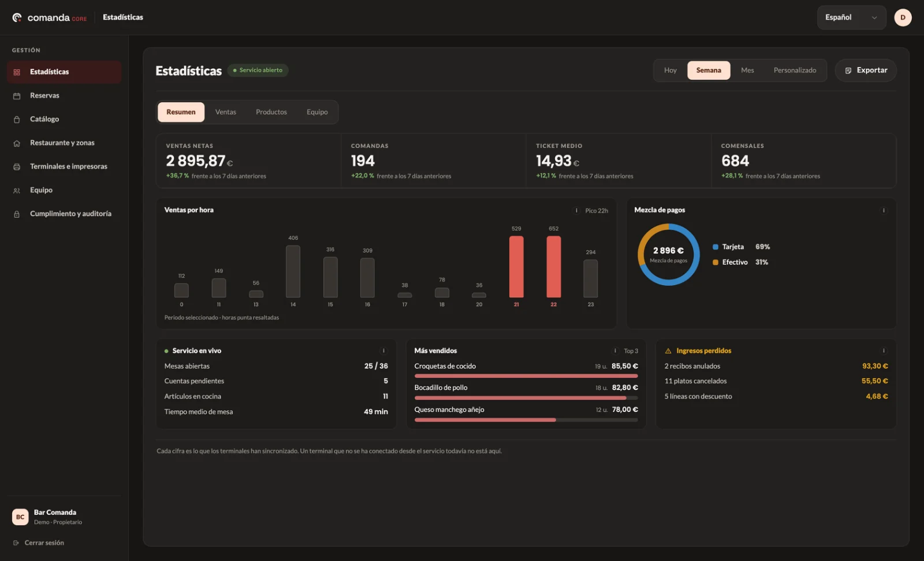The image size is (924, 561).
Task: Click the info icon in Mezcla de pagos
Action: 884,210
